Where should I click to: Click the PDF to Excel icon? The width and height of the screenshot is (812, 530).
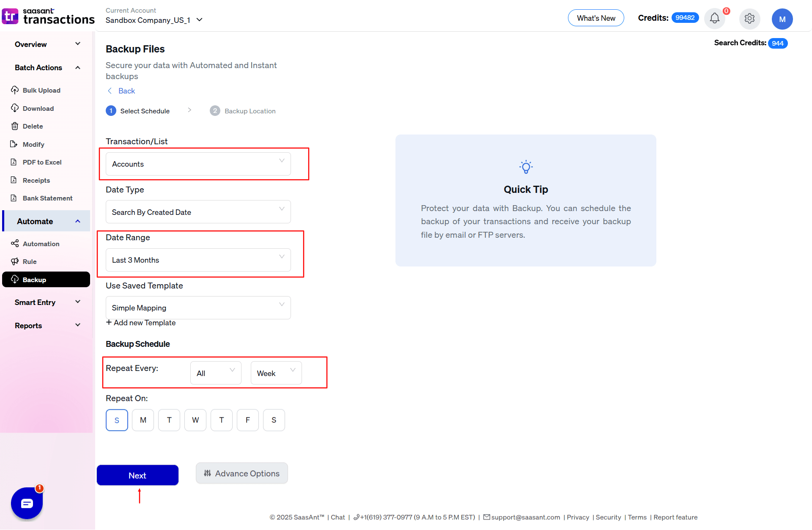[x=14, y=162]
